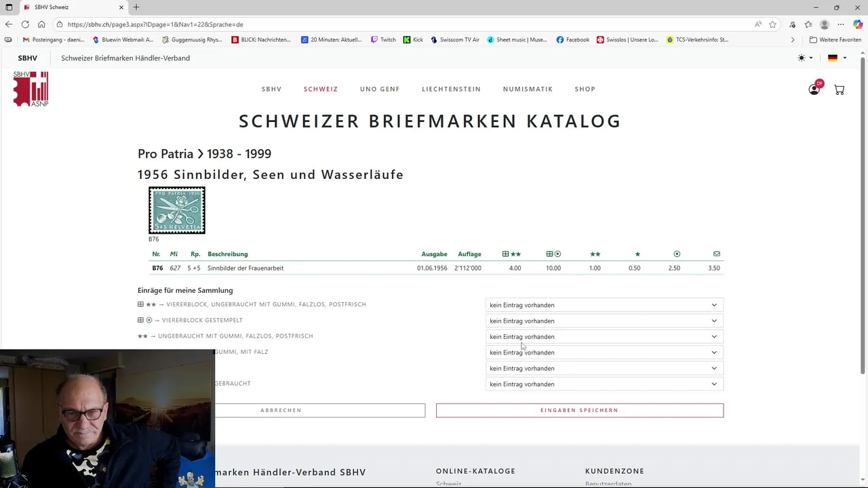Open the LIECHTENSTEIN menu item
Screen dimensions: 868x488
[x=451, y=89]
